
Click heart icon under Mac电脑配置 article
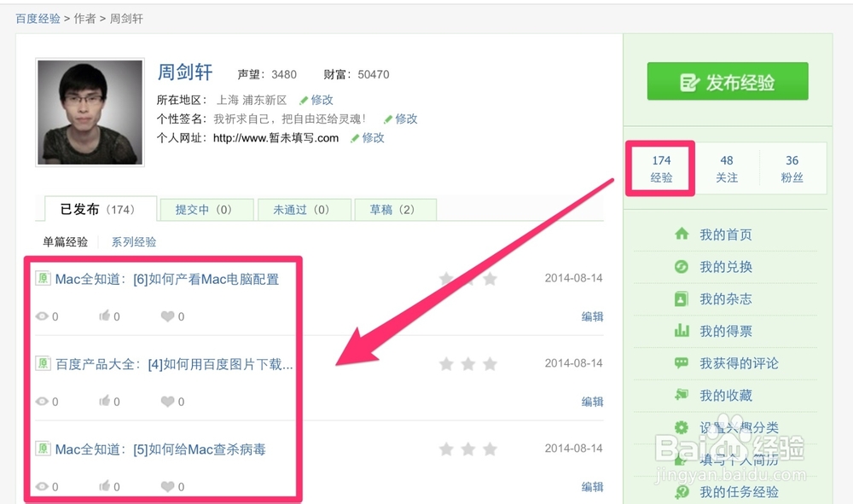pos(167,316)
